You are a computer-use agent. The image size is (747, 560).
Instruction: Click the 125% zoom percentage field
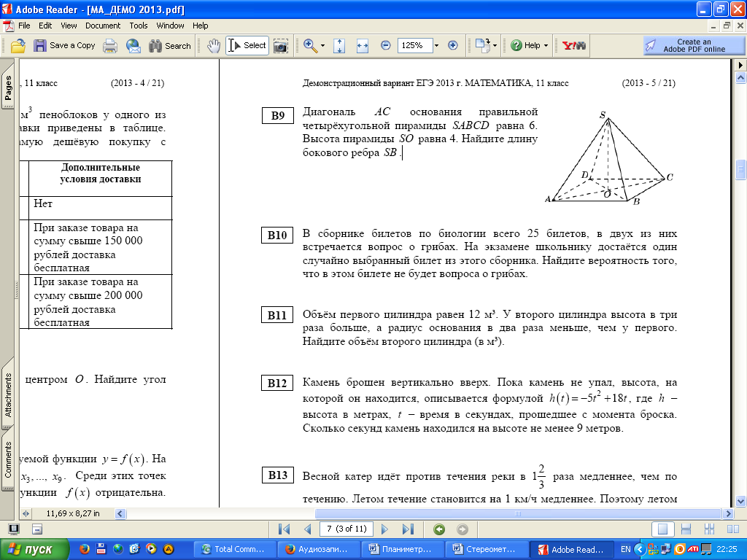pos(414,45)
